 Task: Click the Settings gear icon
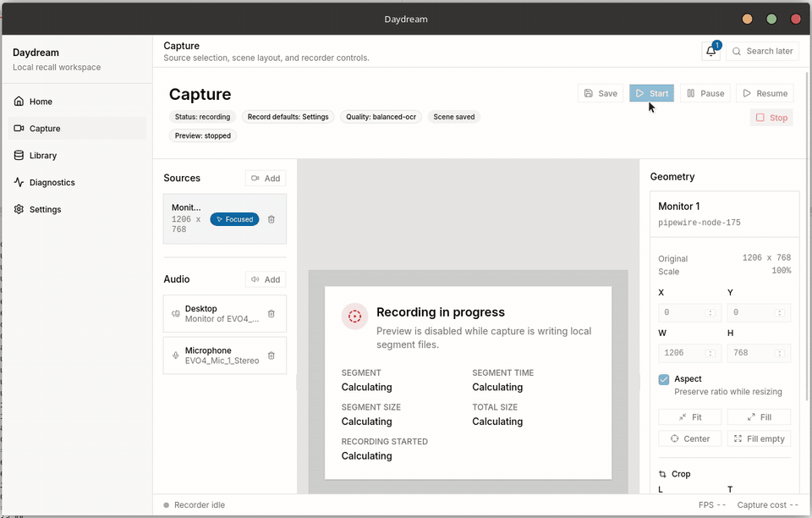pos(19,209)
